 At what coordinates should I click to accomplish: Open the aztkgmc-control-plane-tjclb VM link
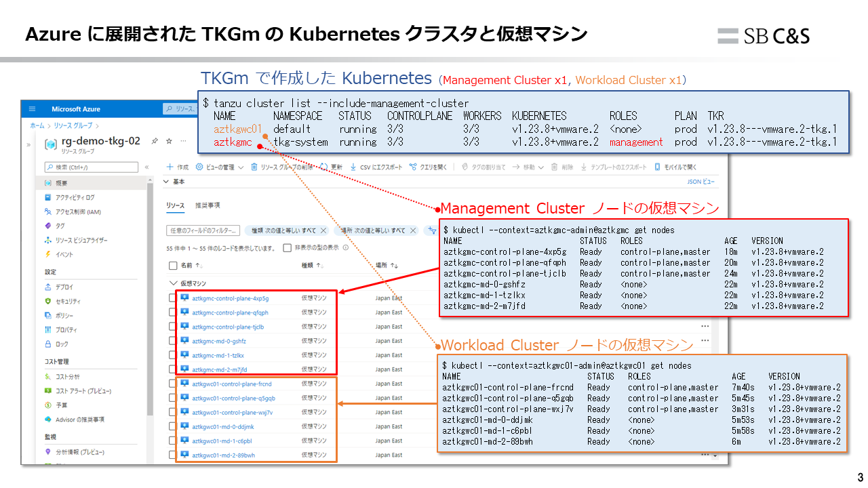click(x=229, y=327)
